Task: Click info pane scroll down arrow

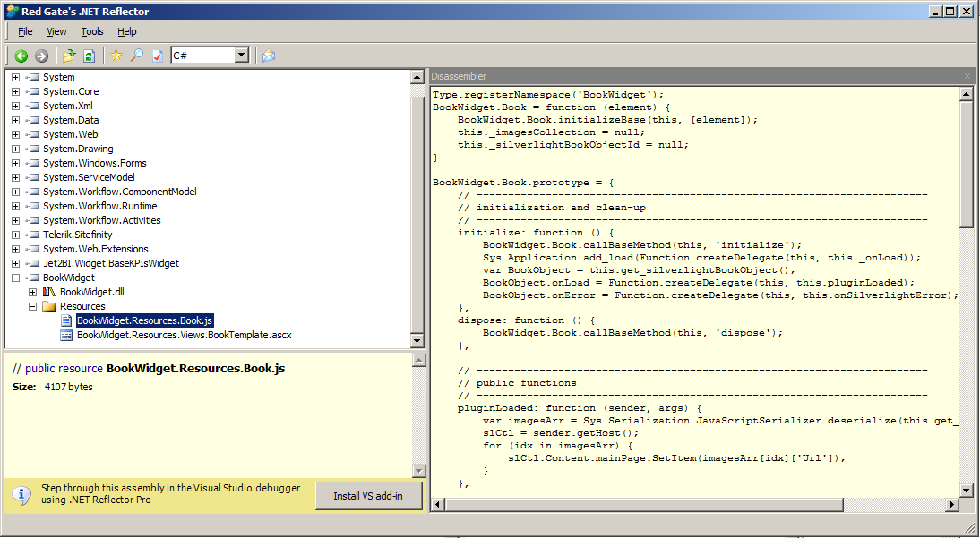Action: [419, 471]
